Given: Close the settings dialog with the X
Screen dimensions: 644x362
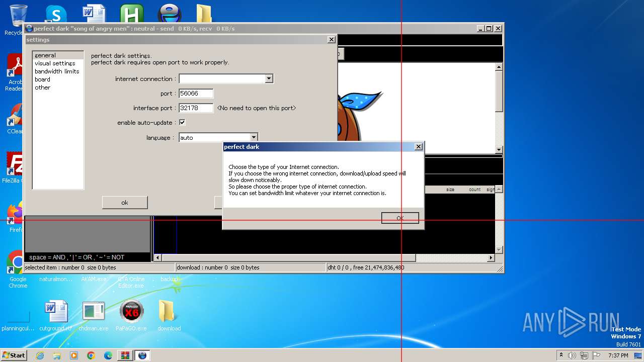Looking at the screenshot, I should tap(331, 39).
